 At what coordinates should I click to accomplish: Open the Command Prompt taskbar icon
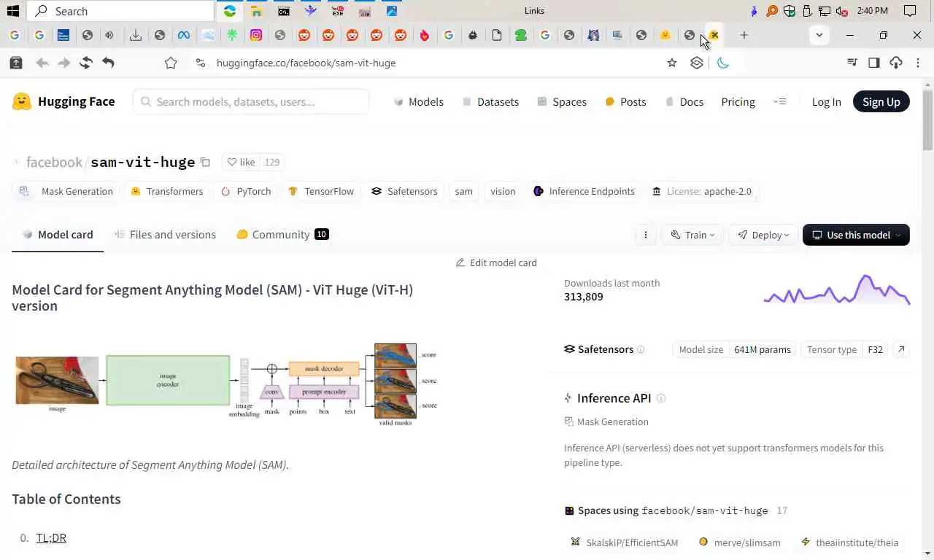[x=284, y=11]
